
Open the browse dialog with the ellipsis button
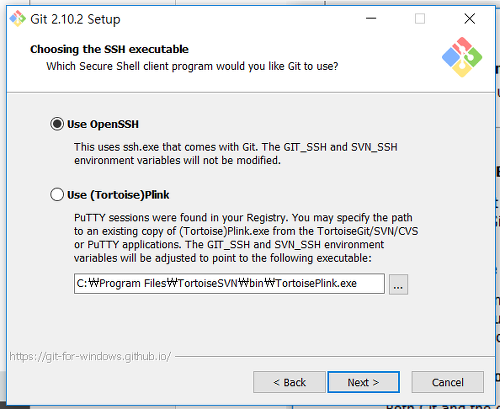coord(398,284)
